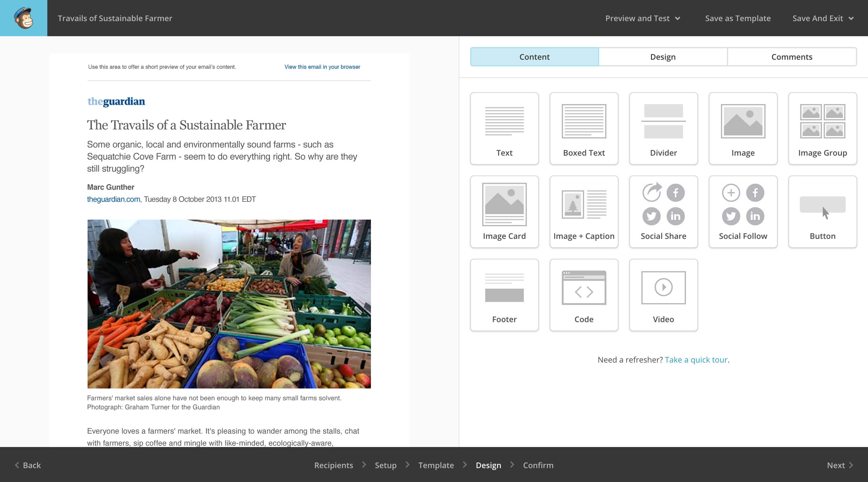The height and width of the screenshot is (482, 868).
Task: Select the Text content block
Action: [504, 128]
